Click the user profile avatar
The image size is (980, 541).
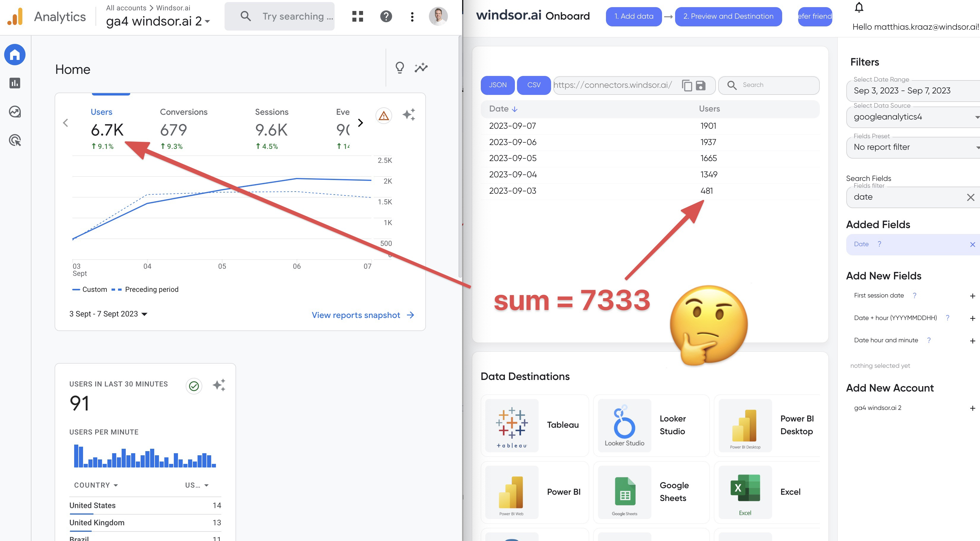pyautogui.click(x=438, y=16)
